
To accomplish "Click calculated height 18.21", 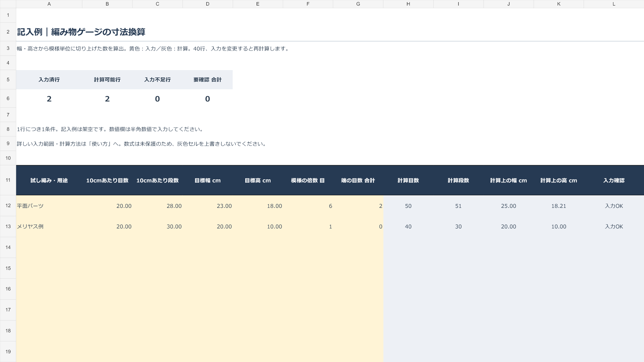I will (x=559, y=206).
